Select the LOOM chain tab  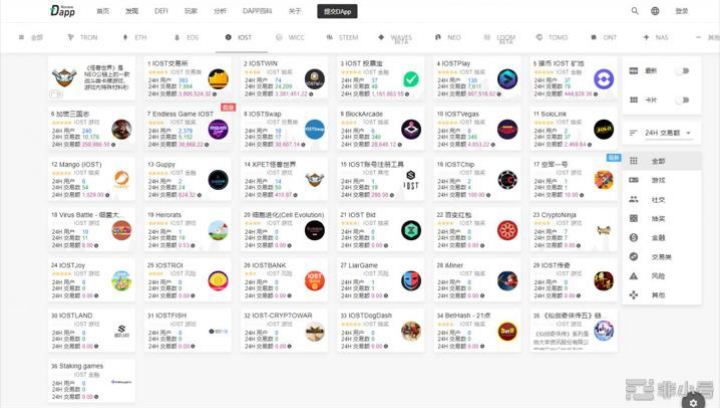point(500,38)
